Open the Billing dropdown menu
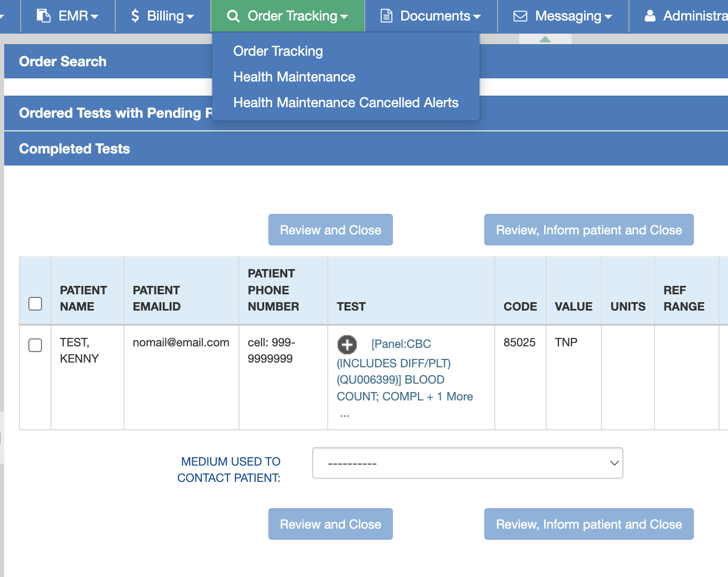This screenshot has height=577, width=728. point(163,16)
